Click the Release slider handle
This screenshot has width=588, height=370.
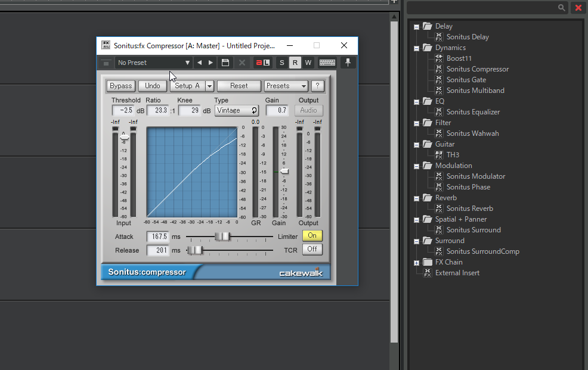(195, 250)
